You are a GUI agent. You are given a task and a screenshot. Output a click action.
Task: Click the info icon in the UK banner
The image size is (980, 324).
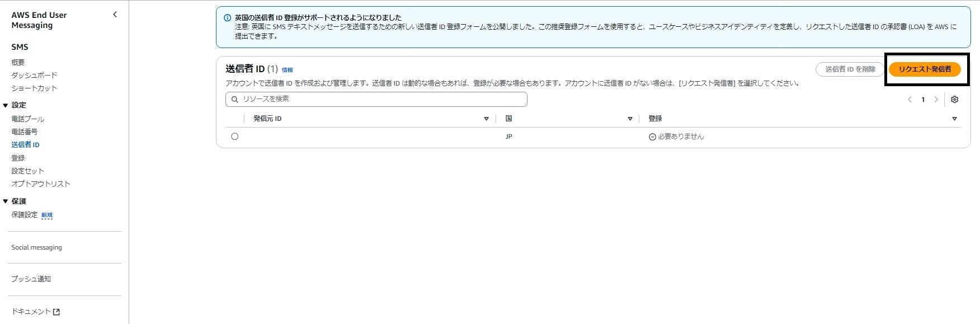(227, 18)
